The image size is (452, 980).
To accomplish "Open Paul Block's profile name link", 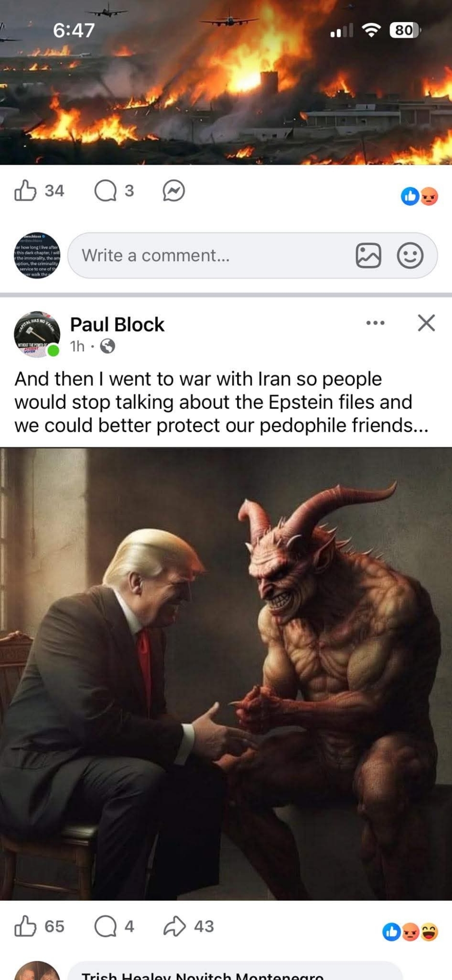I will [x=117, y=324].
